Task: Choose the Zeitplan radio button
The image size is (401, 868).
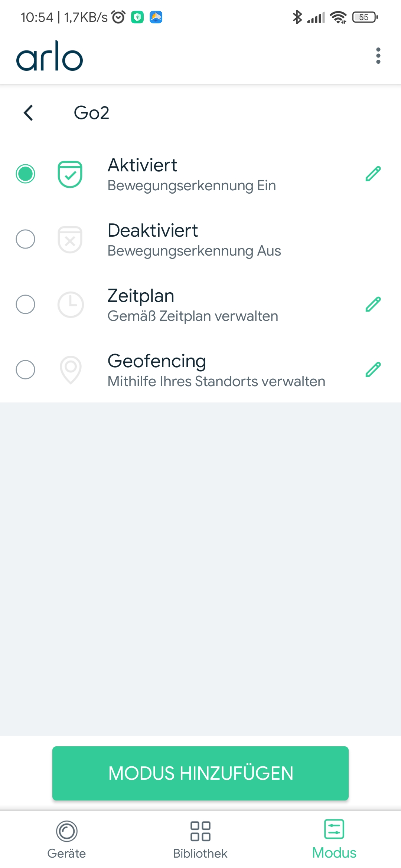Action: click(26, 304)
